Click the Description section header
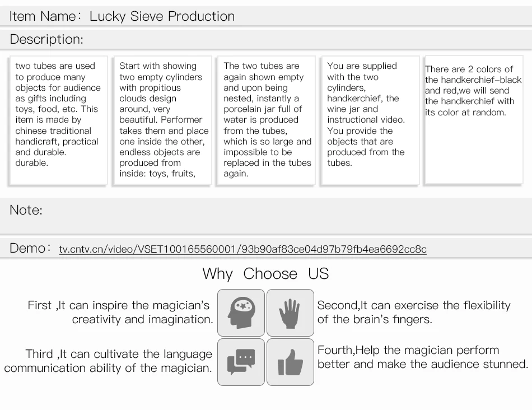 point(266,39)
